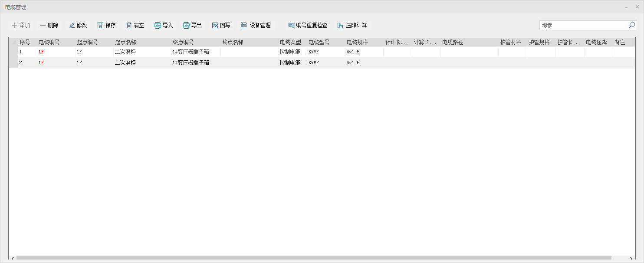The height and width of the screenshot is (263, 644).
Task: Click 1#变压器端子箱 cell in second row
Action: (191, 63)
